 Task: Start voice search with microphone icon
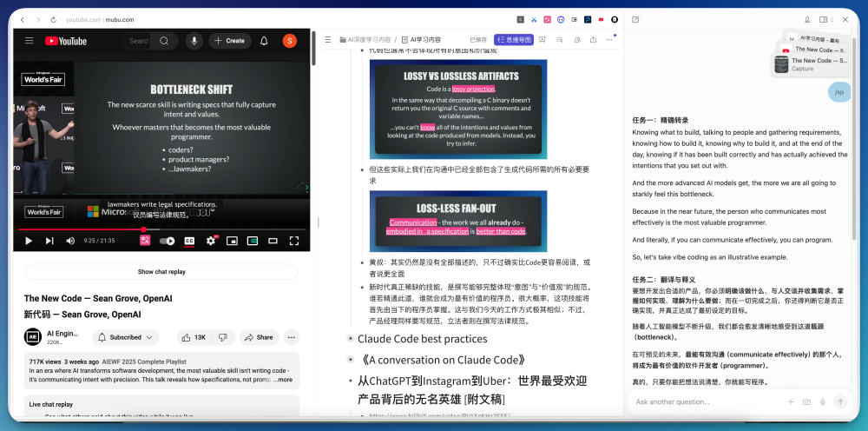point(194,41)
